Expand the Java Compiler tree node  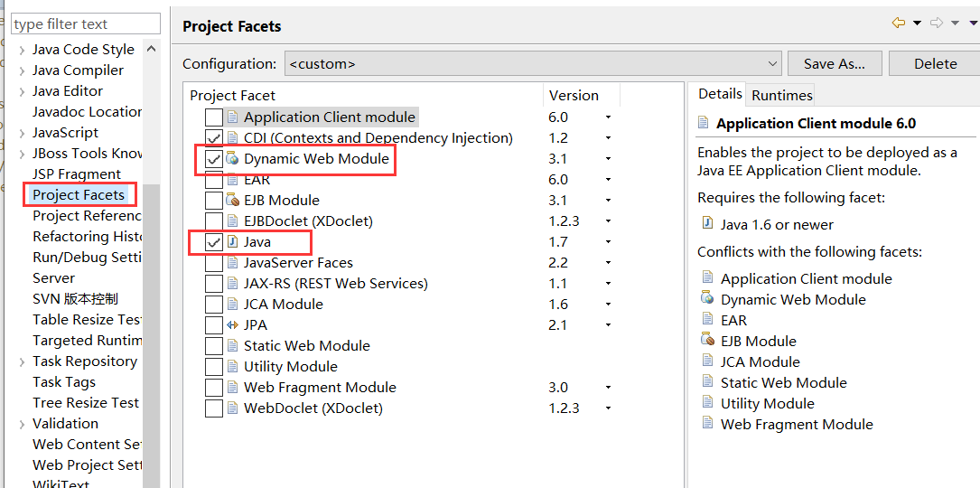(x=22, y=70)
